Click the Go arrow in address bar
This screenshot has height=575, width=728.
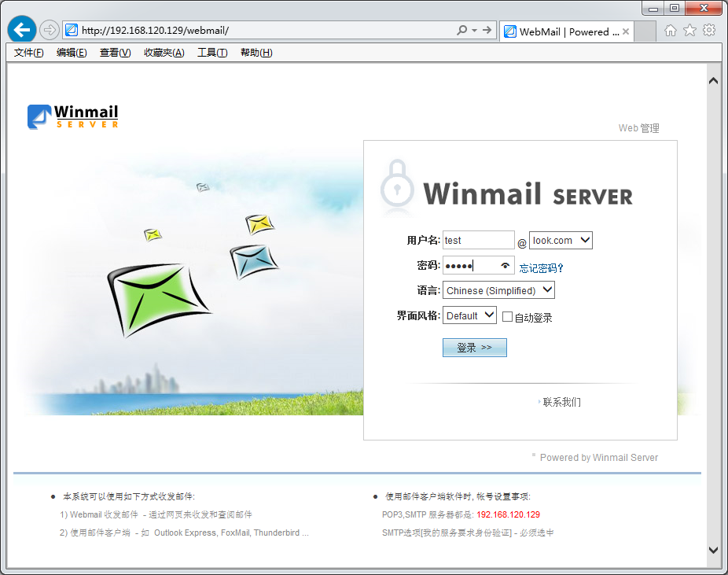coord(487,30)
